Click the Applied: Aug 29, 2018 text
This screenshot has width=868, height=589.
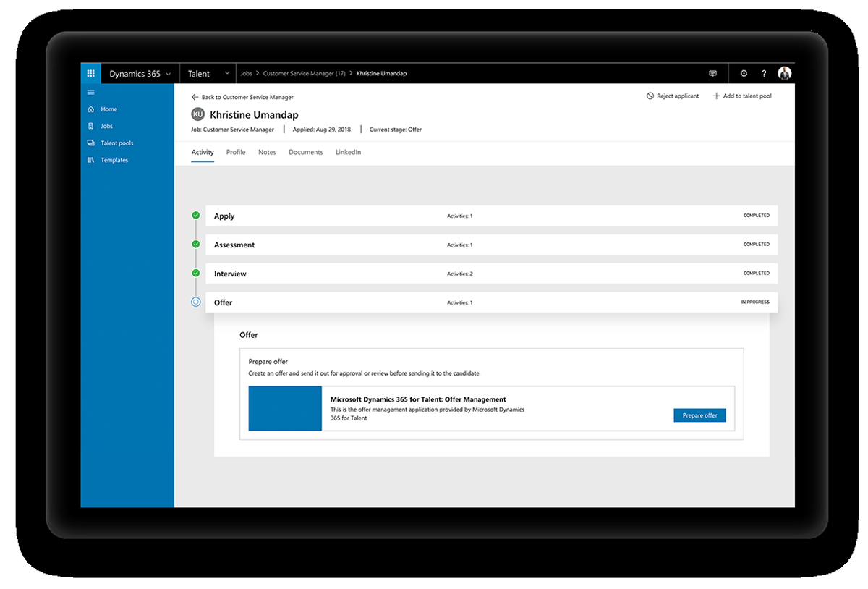322,130
